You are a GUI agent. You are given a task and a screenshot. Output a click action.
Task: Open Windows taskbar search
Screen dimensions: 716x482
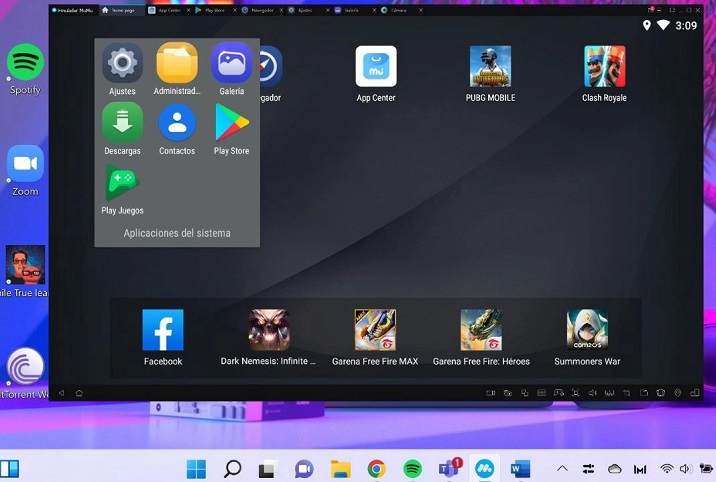[x=232, y=469]
